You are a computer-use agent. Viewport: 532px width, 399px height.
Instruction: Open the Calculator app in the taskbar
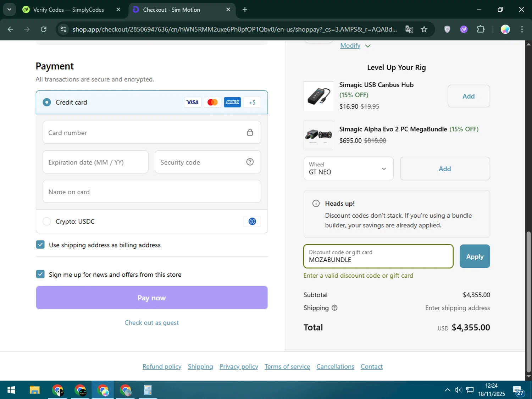pos(148,390)
